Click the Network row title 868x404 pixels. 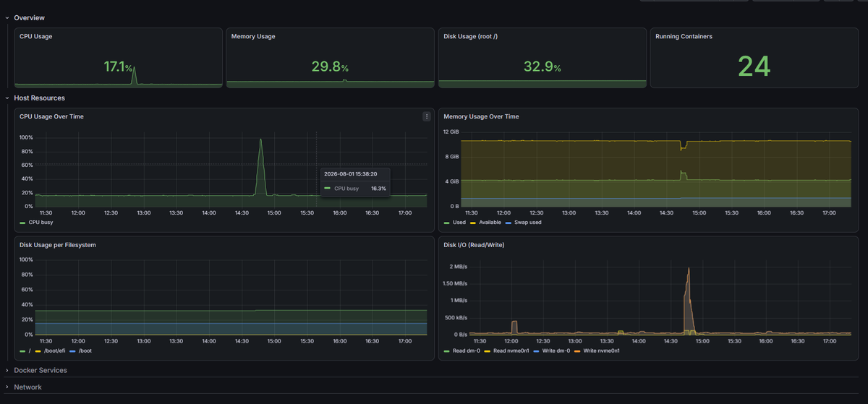coord(27,387)
